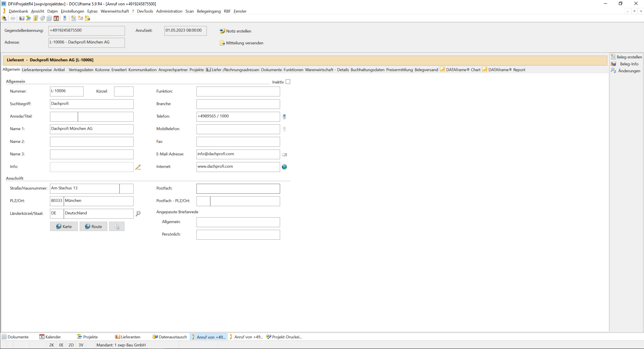The width and height of the screenshot is (644, 349).
Task: Open the calendar toolbar icon
Action: click(56, 18)
